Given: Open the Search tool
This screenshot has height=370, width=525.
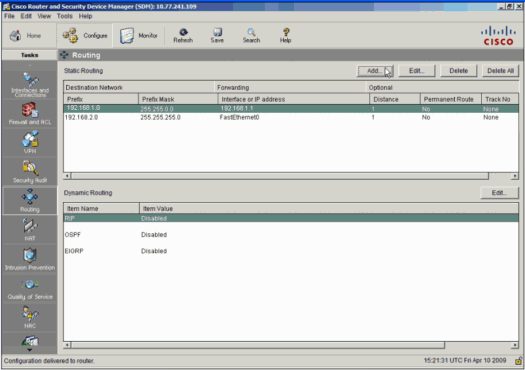Looking at the screenshot, I should pyautogui.click(x=251, y=35).
